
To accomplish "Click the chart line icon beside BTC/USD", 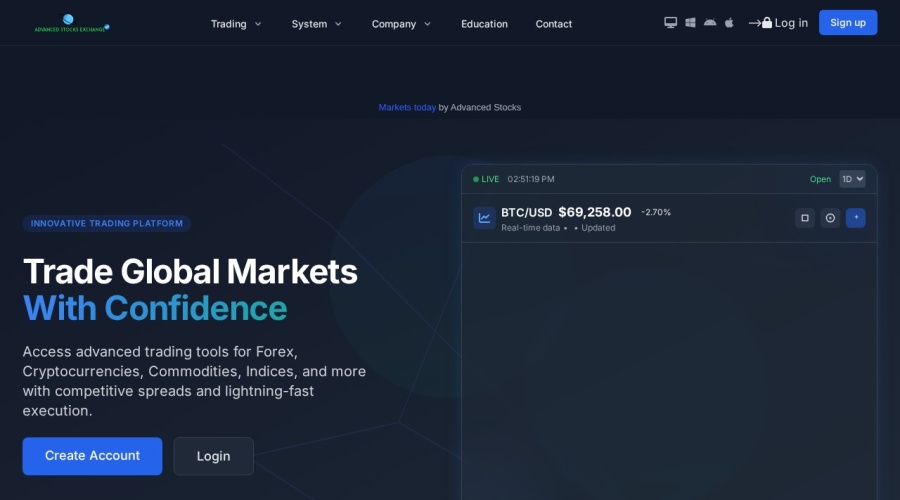I will point(484,218).
